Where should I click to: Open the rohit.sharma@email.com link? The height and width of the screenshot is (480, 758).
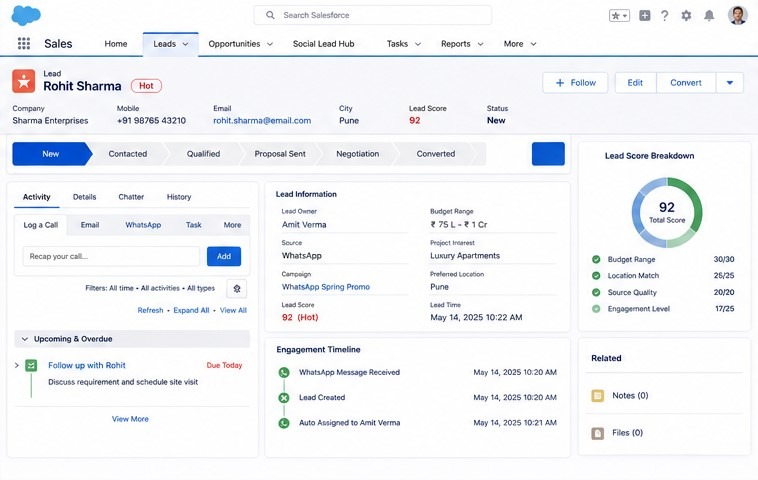(262, 121)
